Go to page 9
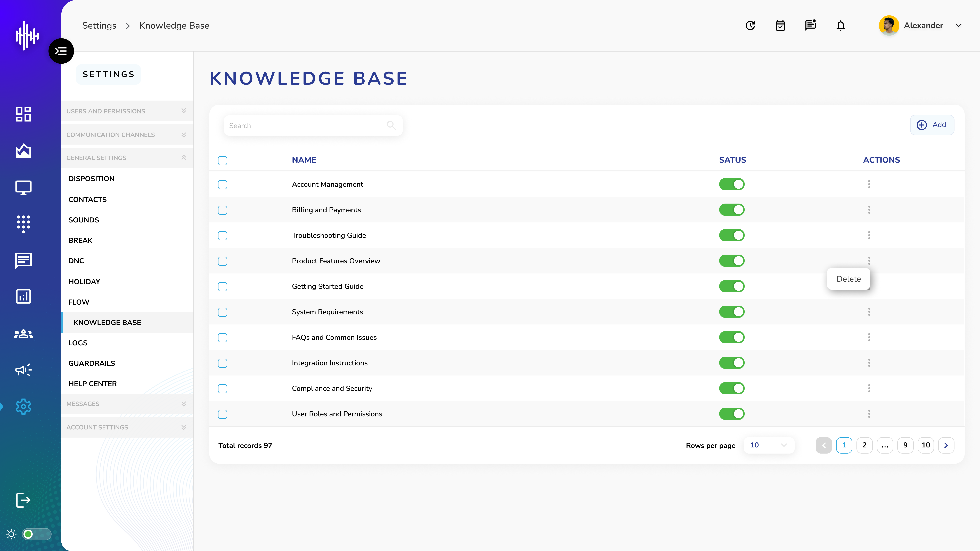980x551 pixels. click(905, 445)
